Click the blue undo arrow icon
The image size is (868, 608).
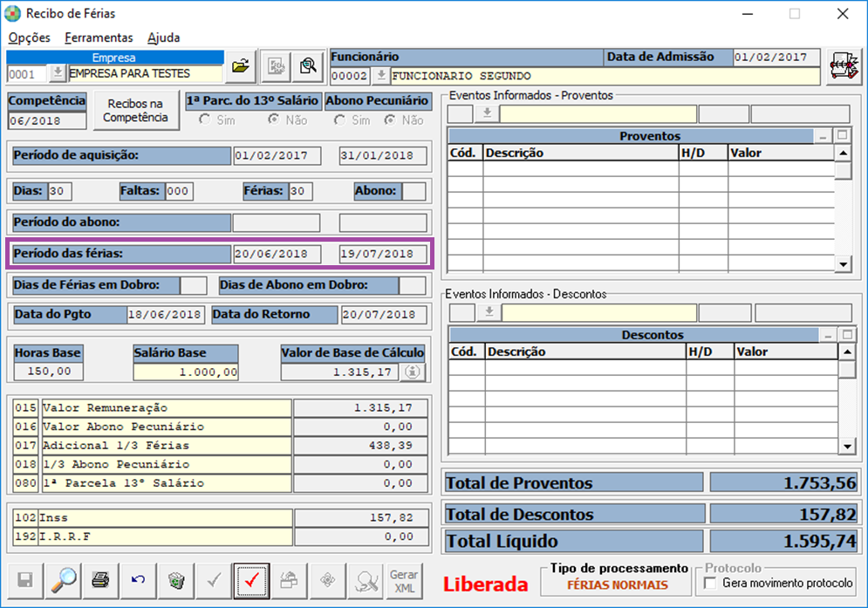pos(139,580)
